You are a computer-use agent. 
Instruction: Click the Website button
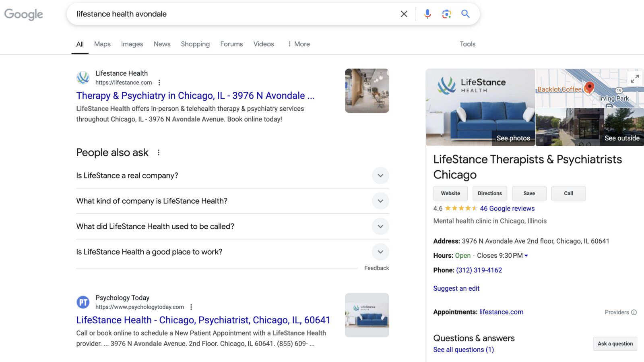click(x=450, y=194)
